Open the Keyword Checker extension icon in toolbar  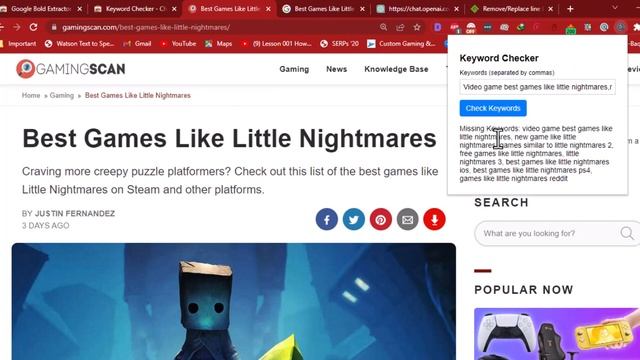tap(620, 27)
